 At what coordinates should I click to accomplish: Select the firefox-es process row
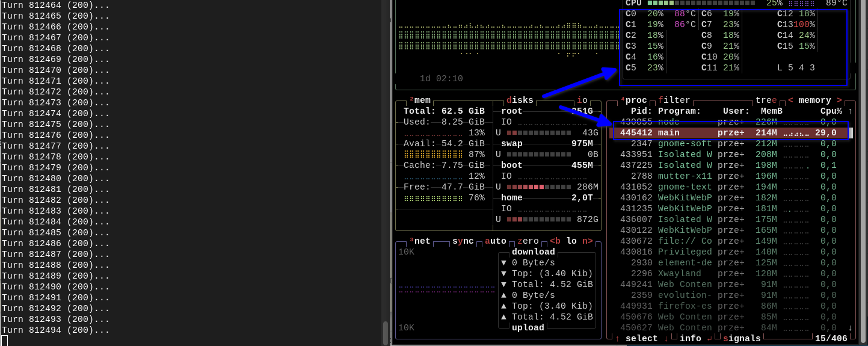tap(685, 306)
